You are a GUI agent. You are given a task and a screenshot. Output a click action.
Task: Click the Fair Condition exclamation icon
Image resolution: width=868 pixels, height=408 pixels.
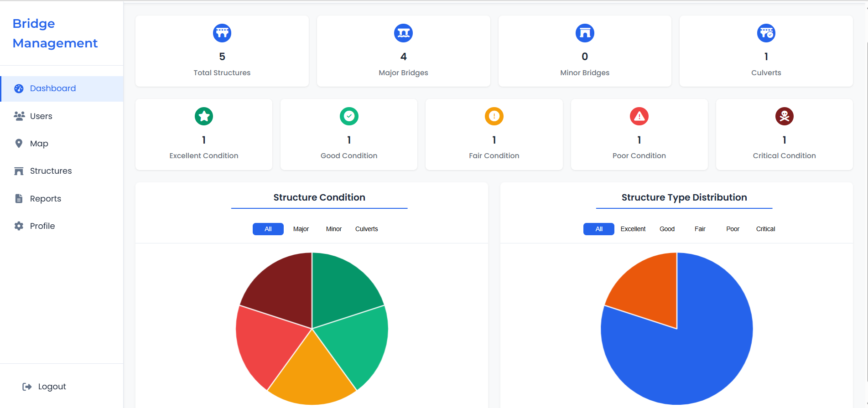point(494,116)
